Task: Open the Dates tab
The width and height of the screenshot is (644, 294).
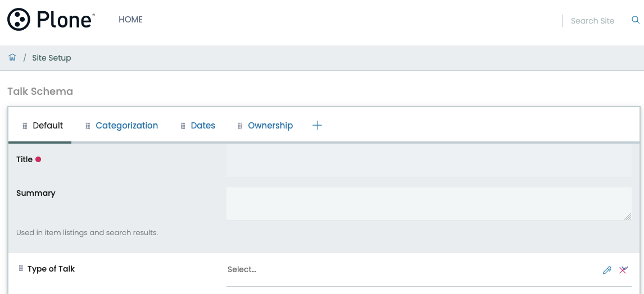Action: tap(203, 126)
